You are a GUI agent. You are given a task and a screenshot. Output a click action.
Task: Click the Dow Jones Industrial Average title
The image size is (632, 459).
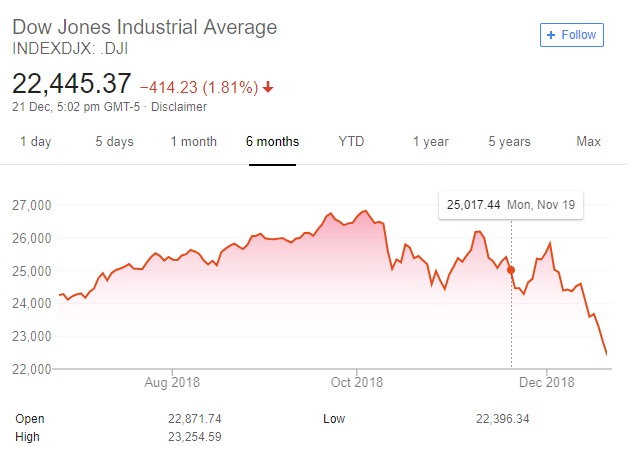[145, 27]
